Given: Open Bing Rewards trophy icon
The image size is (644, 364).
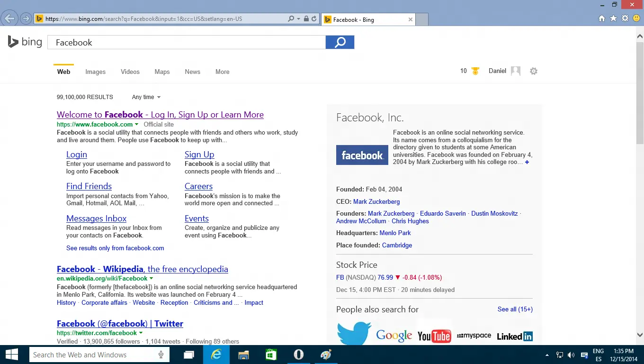Looking at the screenshot, I should coord(475,71).
